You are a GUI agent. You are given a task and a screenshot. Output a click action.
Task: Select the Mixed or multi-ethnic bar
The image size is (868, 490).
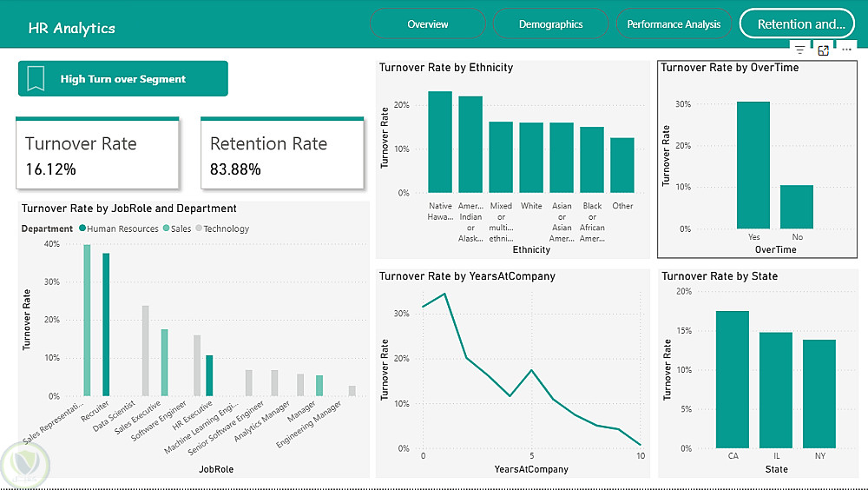(x=501, y=157)
